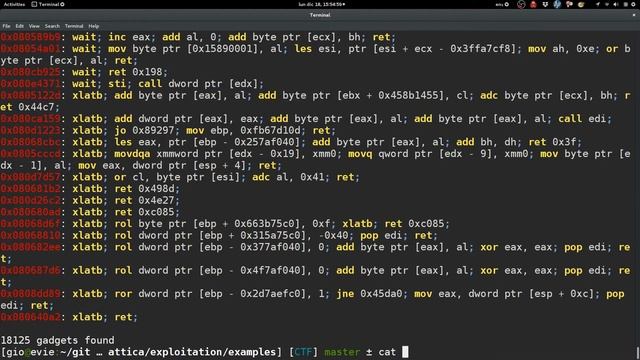Click the white downward-chevron tray icon
The width and height of the screenshot is (640, 360).
pos(545,4)
